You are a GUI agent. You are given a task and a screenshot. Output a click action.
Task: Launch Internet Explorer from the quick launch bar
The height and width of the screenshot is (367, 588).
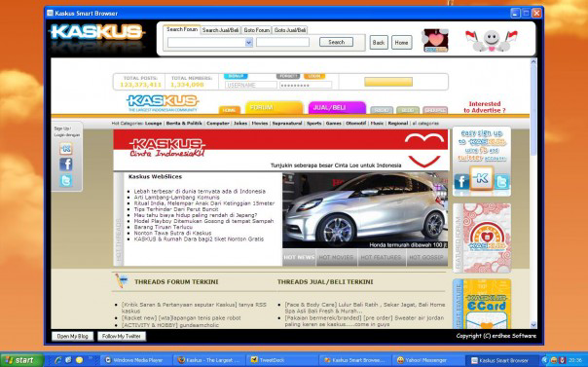pos(57,360)
